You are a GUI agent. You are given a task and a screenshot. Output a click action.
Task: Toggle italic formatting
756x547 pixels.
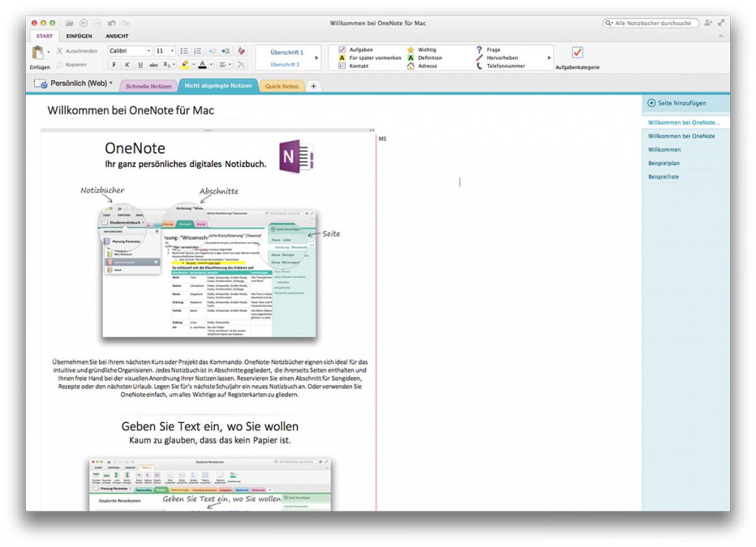[128, 64]
